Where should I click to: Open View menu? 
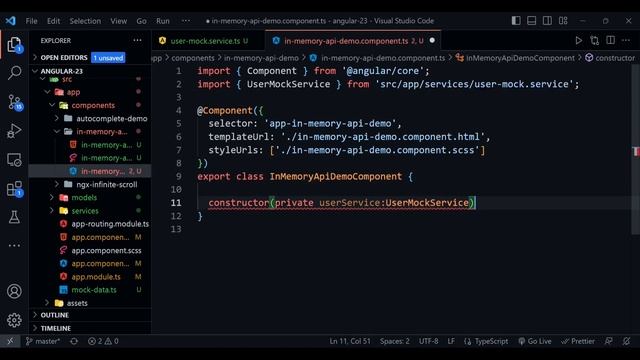(x=118, y=21)
